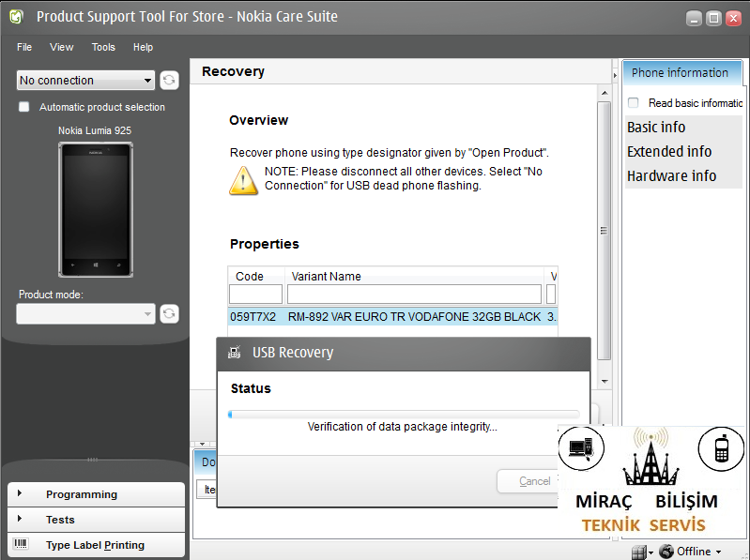Open the Tools menu
This screenshot has width=750, height=560.
[103, 47]
